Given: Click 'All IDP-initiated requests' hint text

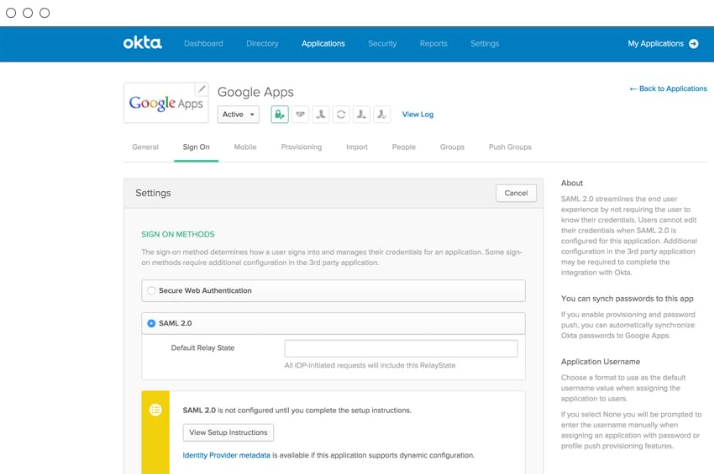Looking at the screenshot, I should 370,365.
